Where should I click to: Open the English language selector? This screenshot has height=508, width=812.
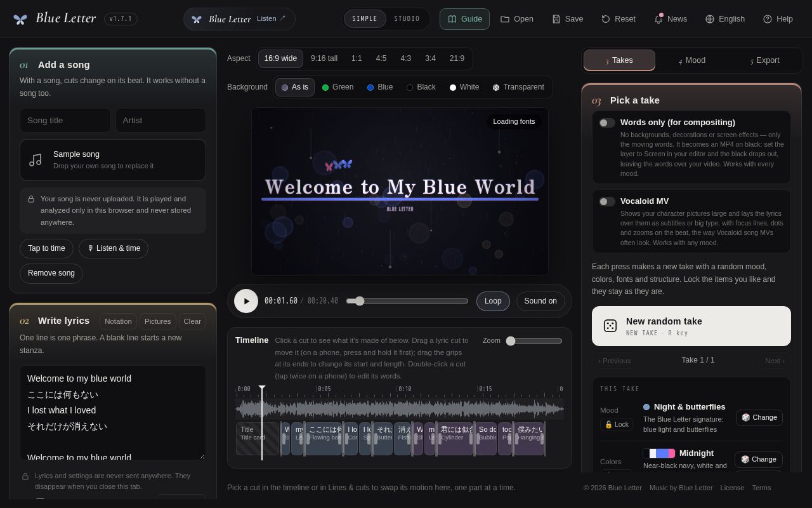tap(724, 19)
